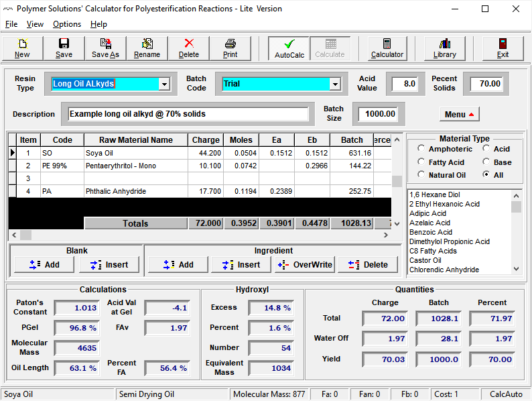Click the New file toolbar icon
This screenshot has width=532, height=401.
[x=22, y=48]
